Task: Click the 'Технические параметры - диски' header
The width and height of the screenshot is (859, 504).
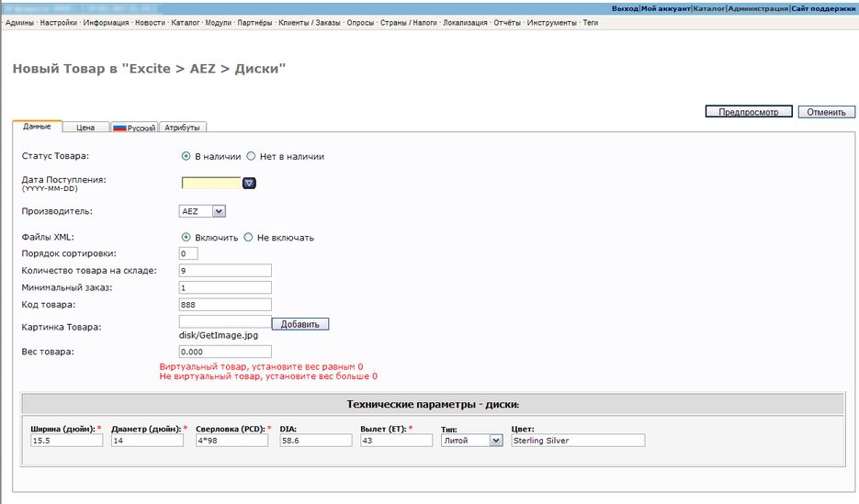Action: (x=433, y=405)
